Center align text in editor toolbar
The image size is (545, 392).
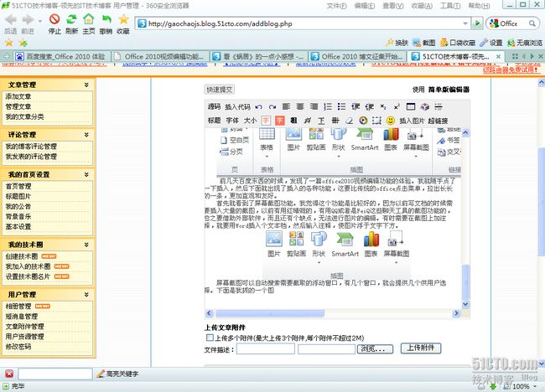(x=300, y=106)
